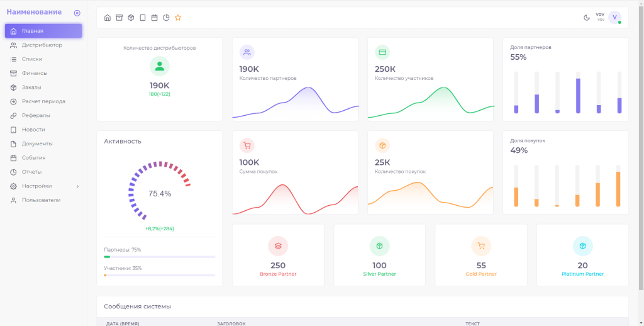Click the Bronze Partner layers icon
The image size is (644, 326).
[x=278, y=246]
